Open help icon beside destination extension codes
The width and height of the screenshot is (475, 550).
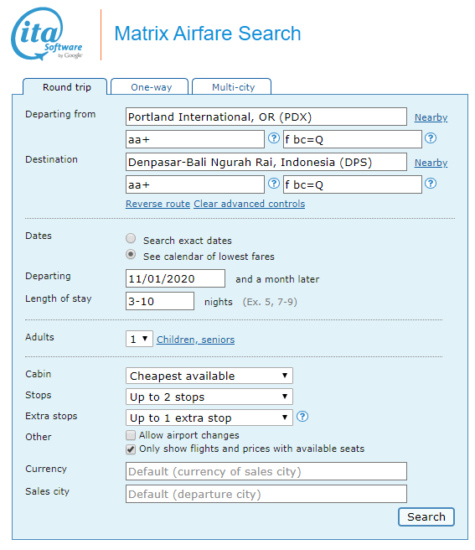(x=430, y=183)
